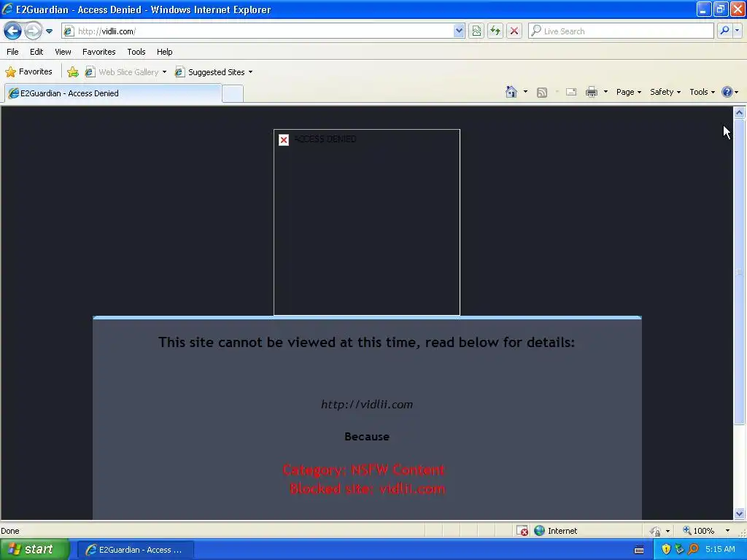Click the orange magnifier tray icon
Screen dimensions: 747x560
click(x=693, y=550)
